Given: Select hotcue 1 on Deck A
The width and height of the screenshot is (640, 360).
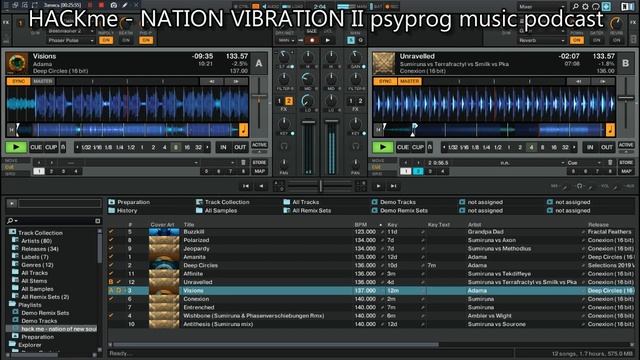Looking at the screenshot, I should point(39,171).
